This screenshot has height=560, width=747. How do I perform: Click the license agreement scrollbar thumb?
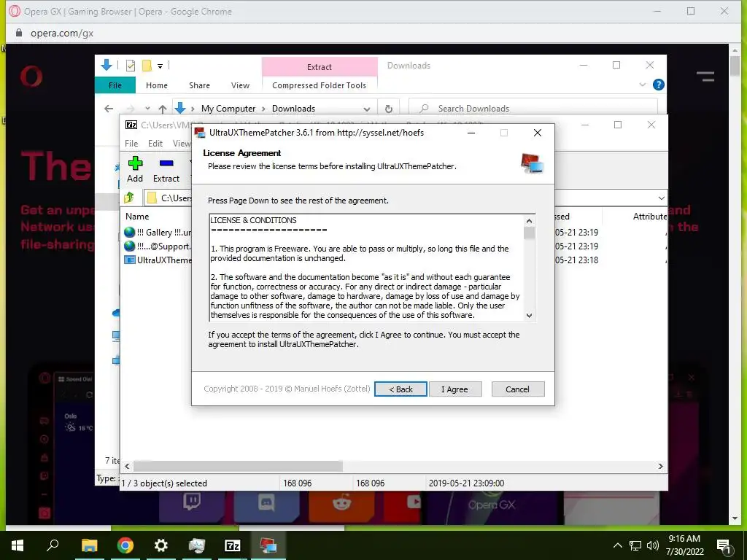point(529,233)
